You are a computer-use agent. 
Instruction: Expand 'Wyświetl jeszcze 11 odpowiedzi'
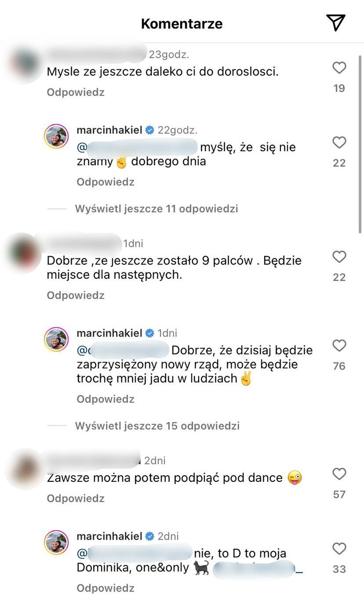157,208
